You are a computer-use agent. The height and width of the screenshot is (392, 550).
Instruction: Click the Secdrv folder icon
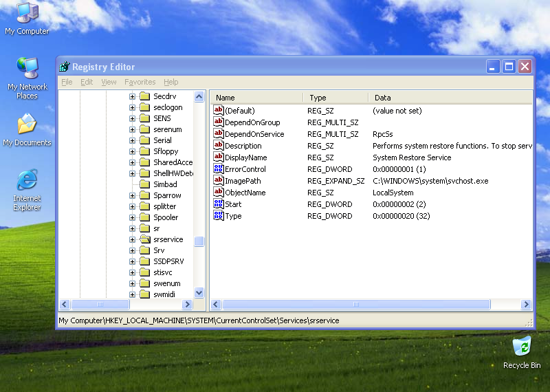[x=145, y=96]
